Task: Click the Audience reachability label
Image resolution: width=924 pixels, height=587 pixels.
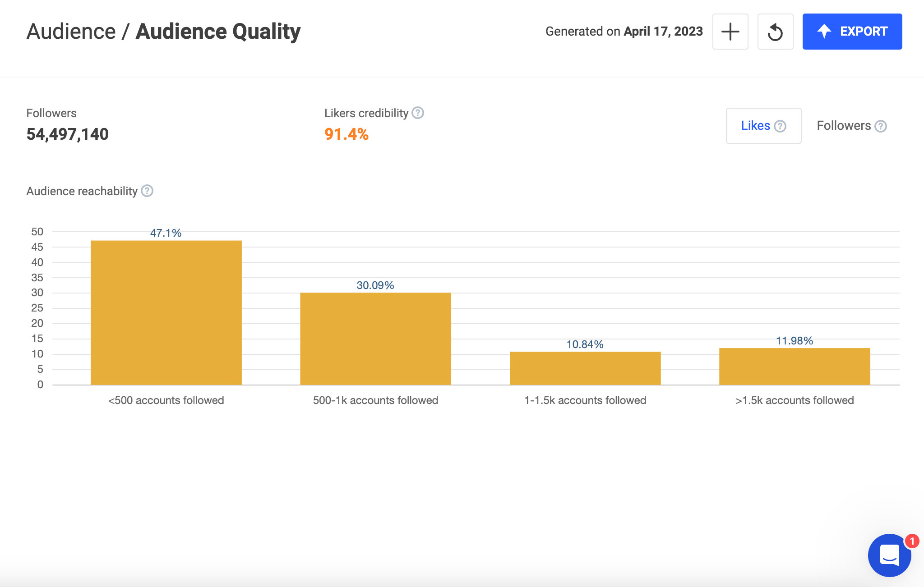Action: tap(82, 191)
